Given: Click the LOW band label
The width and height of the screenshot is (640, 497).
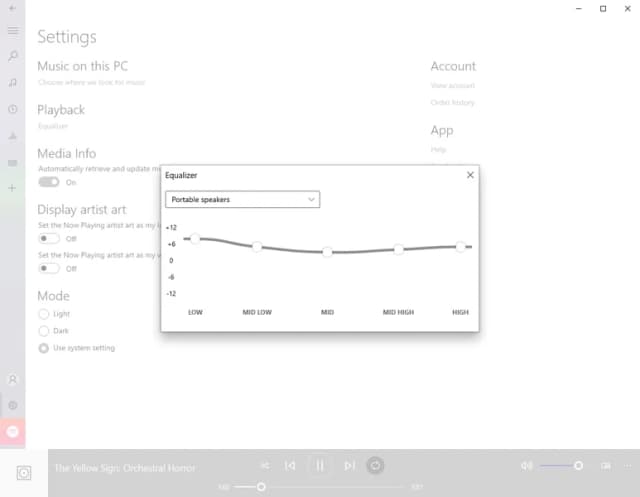Looking at the screenshot, I should [195, 312].
